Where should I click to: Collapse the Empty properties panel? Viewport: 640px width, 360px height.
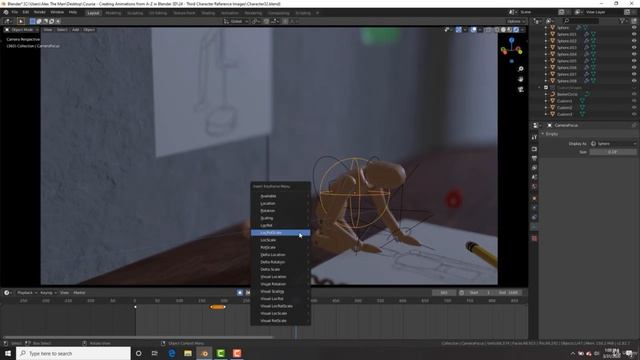coord(543,134)
